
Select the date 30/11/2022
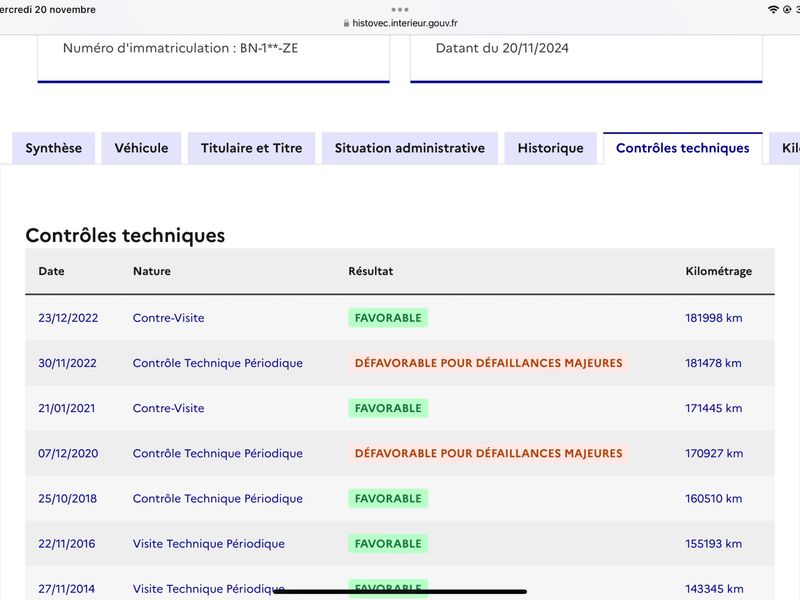(67, 363)
